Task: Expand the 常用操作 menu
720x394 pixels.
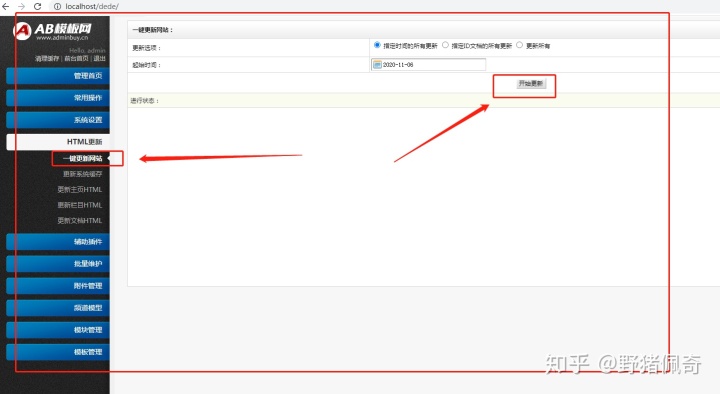Action: coord(58,98)
